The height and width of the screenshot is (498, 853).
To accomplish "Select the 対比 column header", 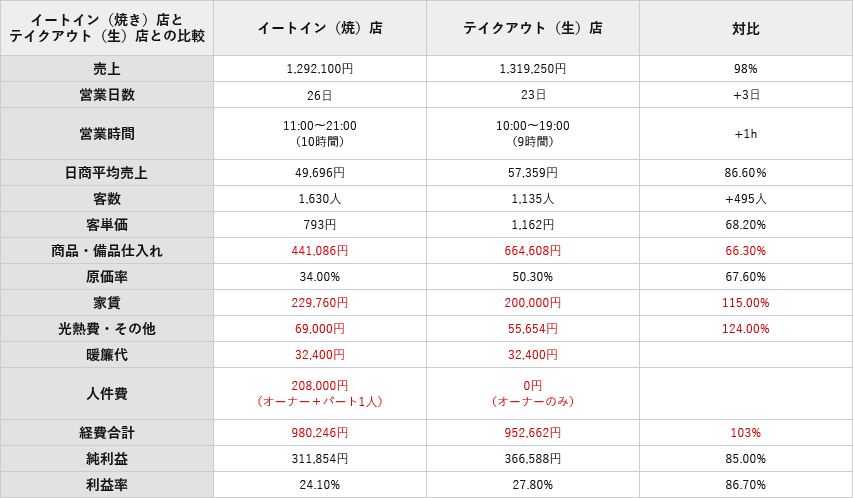I will click(x=746, y=29).
